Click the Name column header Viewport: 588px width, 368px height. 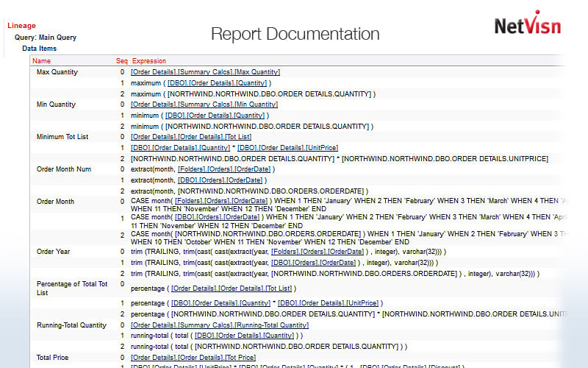[41, 61]
